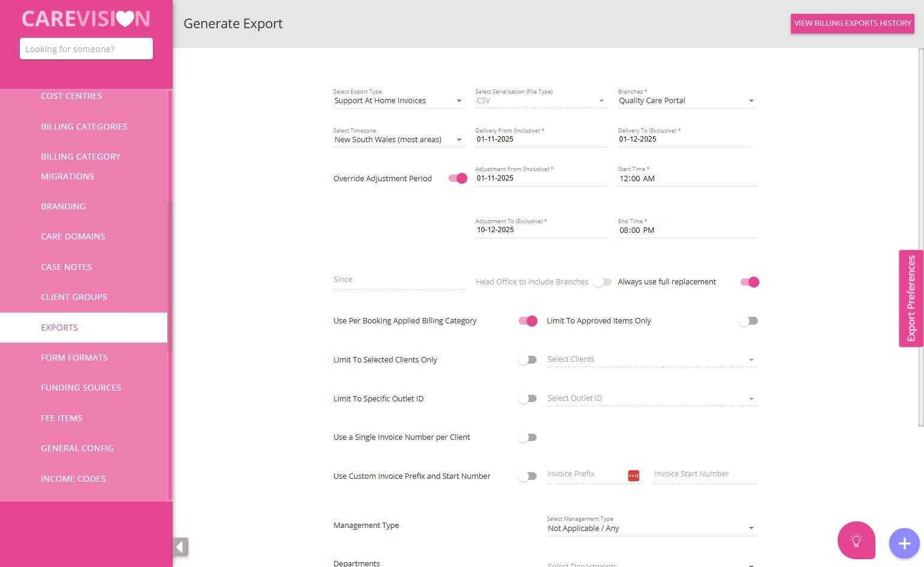
Task: Turn off Always use full replacement
Action: 750,282
